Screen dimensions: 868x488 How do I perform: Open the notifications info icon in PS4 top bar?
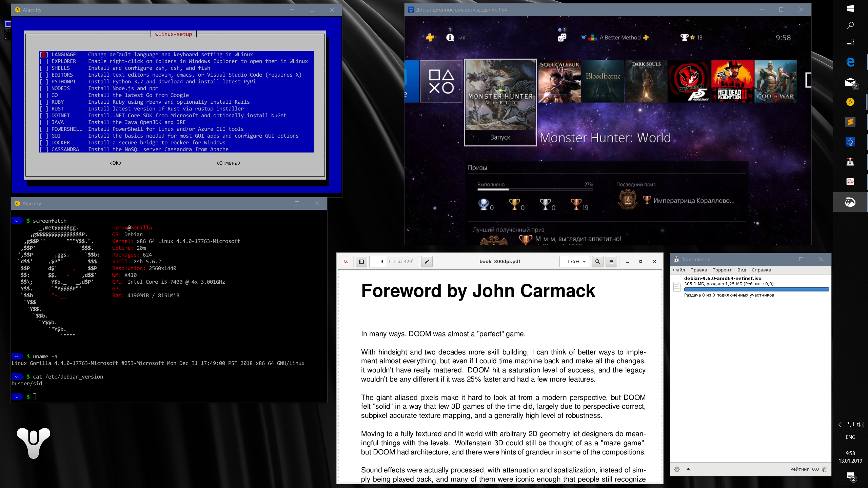tap(450, 37)
